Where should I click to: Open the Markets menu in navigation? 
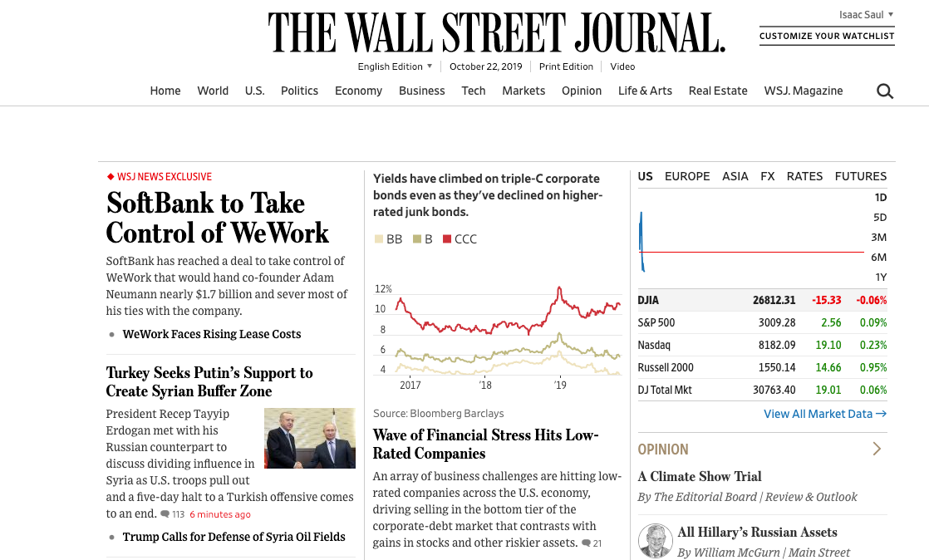point(523,91)
